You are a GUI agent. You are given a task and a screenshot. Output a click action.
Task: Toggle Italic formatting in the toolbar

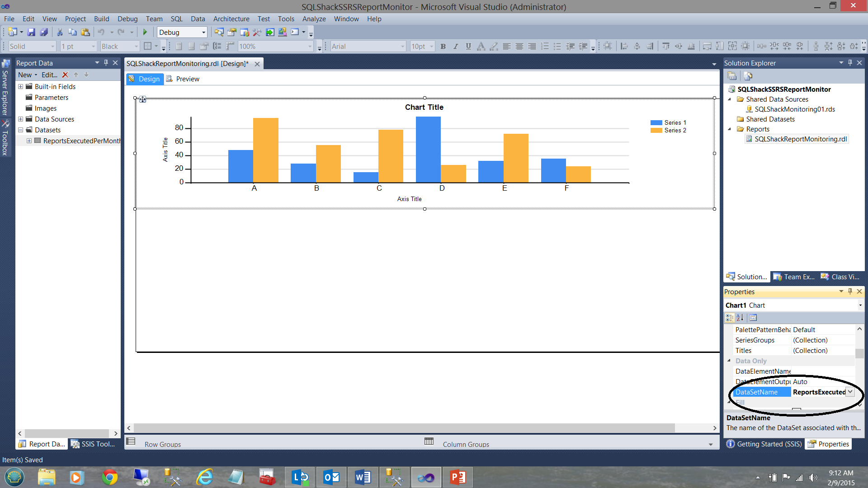(x=456, y=46)
